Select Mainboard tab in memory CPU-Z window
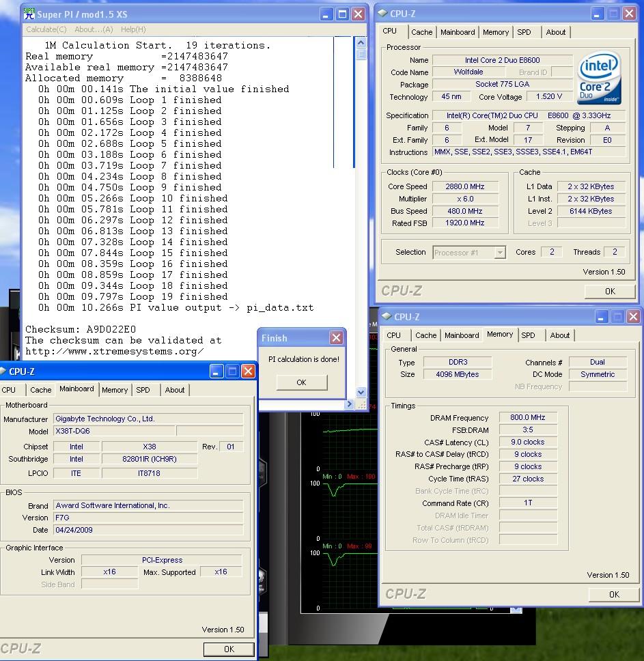The width and height of the screenshot is (644, 661). 462,335
